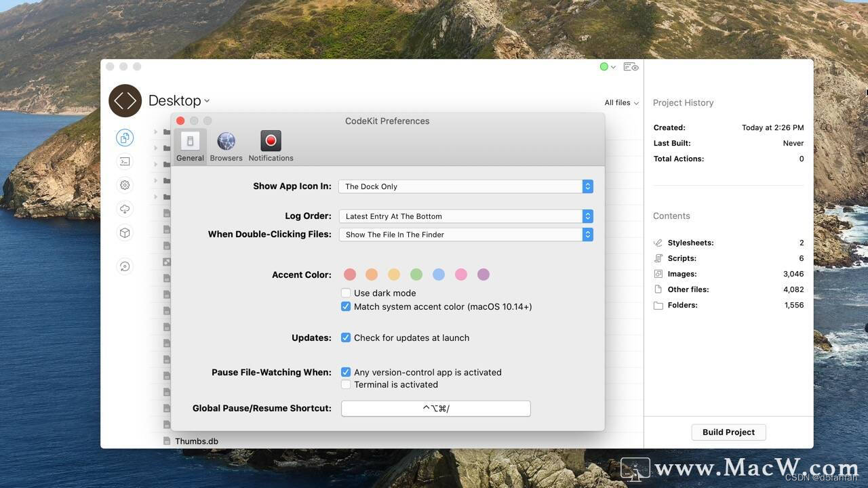
Task: Uncheck Match system accent color
Action: click(x=346, y=306)
